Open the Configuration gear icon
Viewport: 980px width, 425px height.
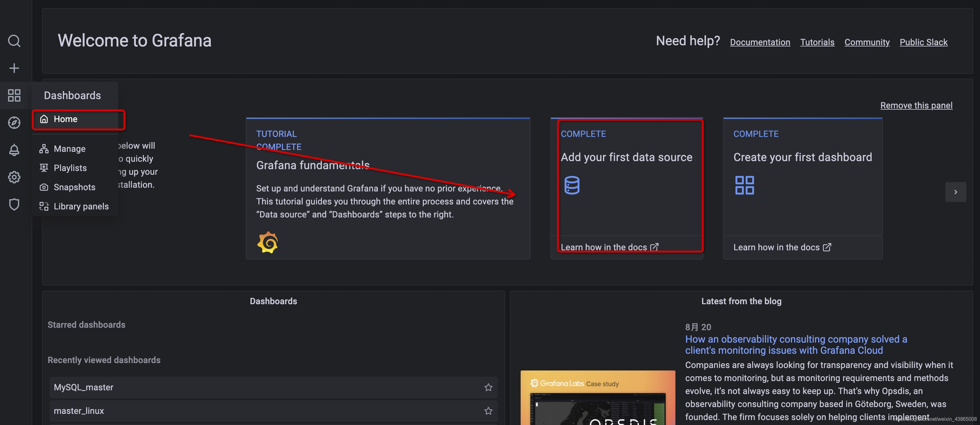[x=14, y=177]
